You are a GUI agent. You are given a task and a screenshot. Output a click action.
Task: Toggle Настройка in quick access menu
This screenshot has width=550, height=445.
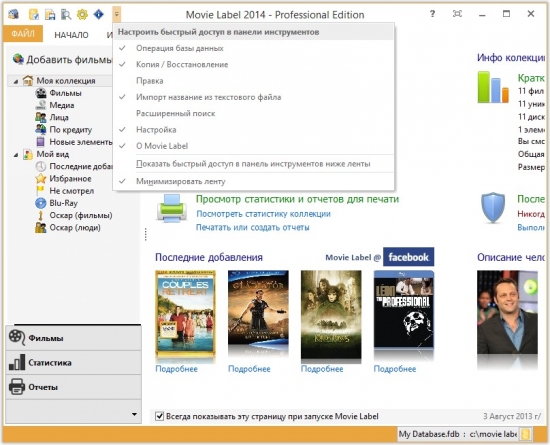point(253,130)
